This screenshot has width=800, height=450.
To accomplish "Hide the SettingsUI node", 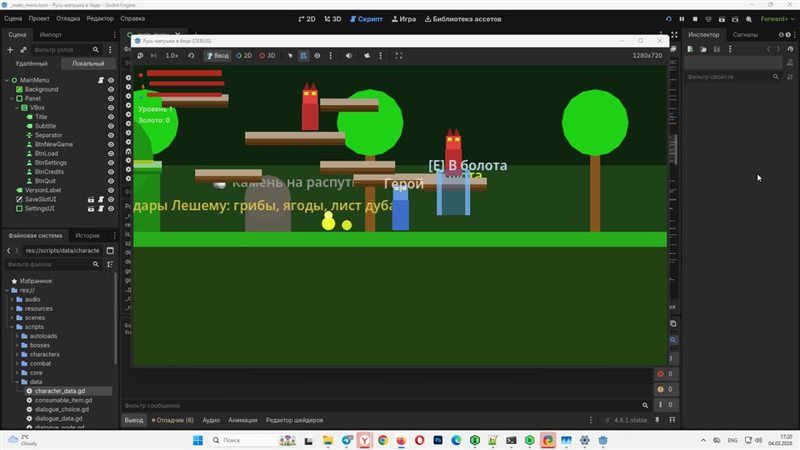I will click(111, 209).
